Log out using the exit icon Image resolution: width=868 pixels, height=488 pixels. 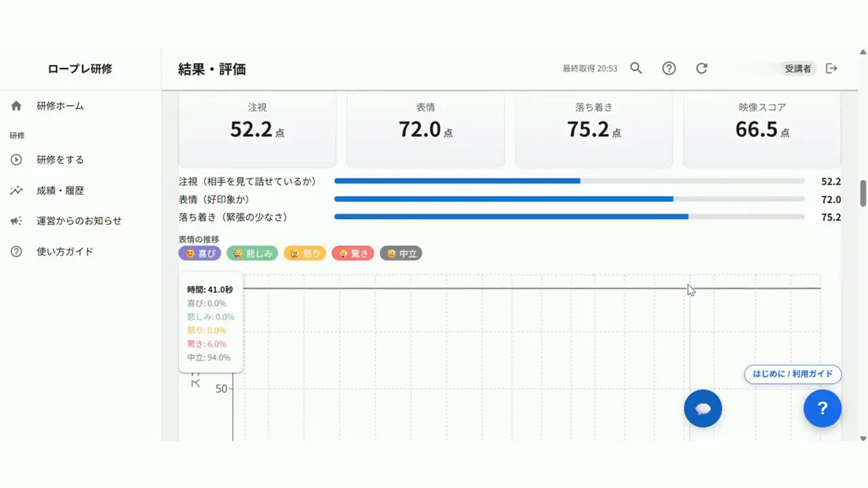(831, 68)
